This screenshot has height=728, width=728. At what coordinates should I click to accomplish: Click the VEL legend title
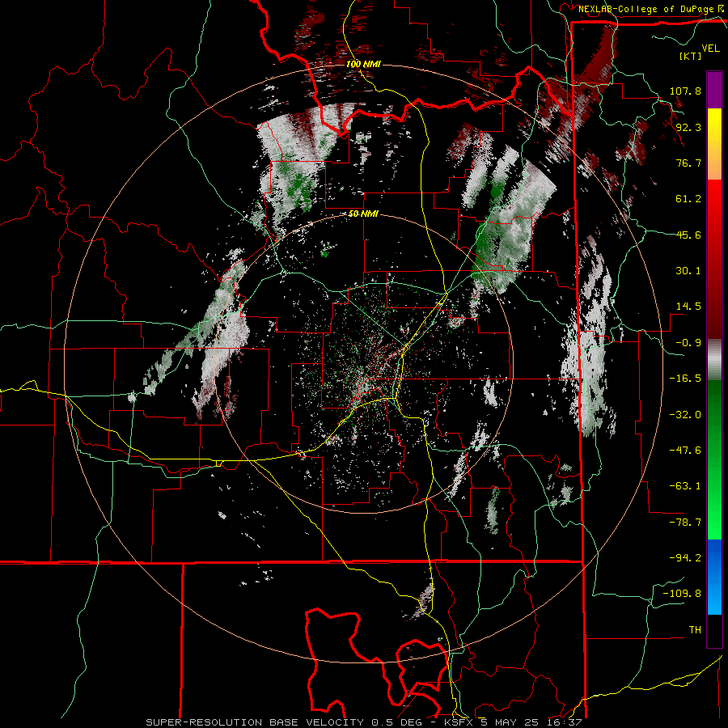pyautogui.click(x=710, y=49)
